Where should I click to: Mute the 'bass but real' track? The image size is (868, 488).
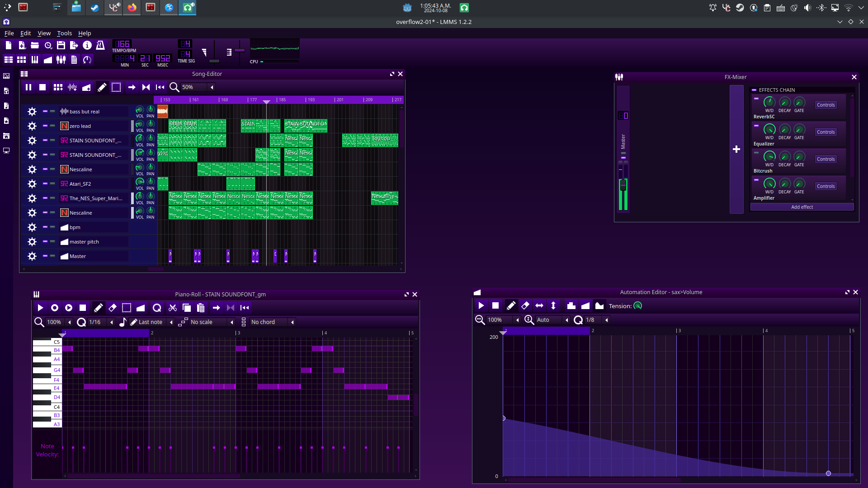45,111
